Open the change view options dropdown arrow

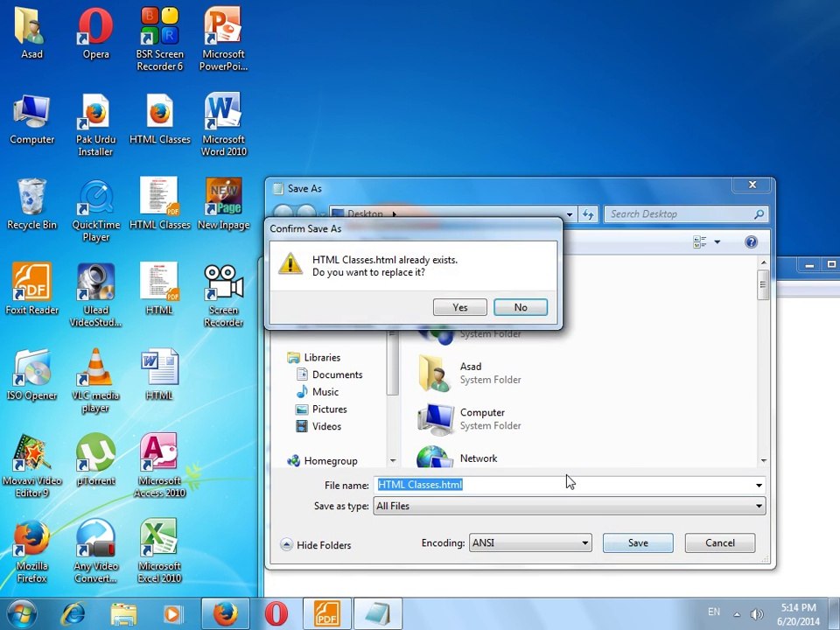coord(717,242)
